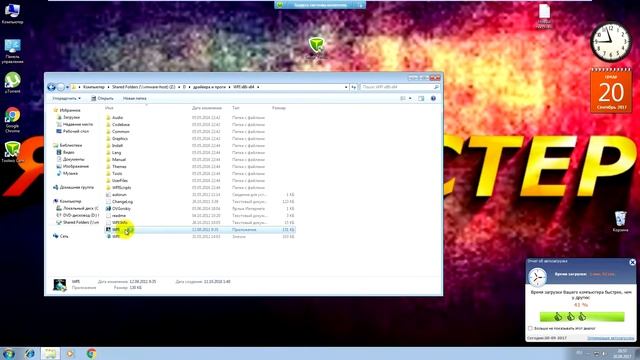Sort files by Дата изменения column
640x360 pixels.
[207, 108]
